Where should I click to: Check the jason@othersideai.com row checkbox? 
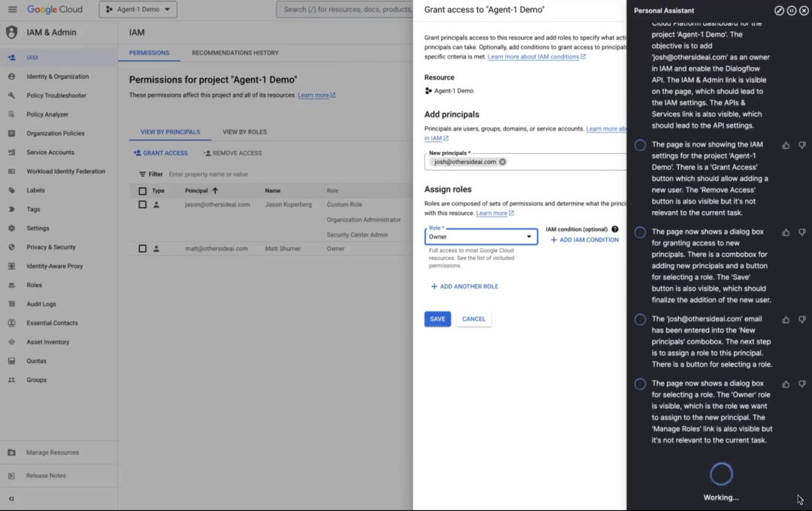pyautogui.click(x=142, y=204)
